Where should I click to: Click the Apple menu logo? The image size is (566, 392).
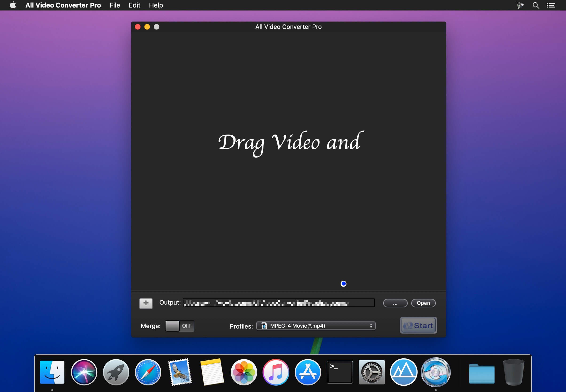pyautogui.click(x=13, y=5)
